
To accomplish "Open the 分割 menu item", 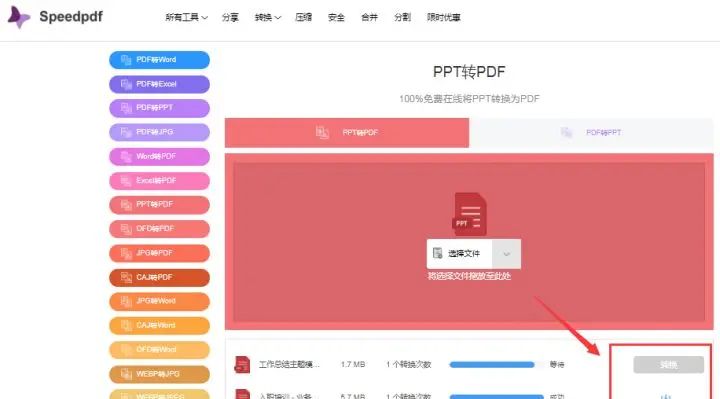I will click(x=402, y=17).
